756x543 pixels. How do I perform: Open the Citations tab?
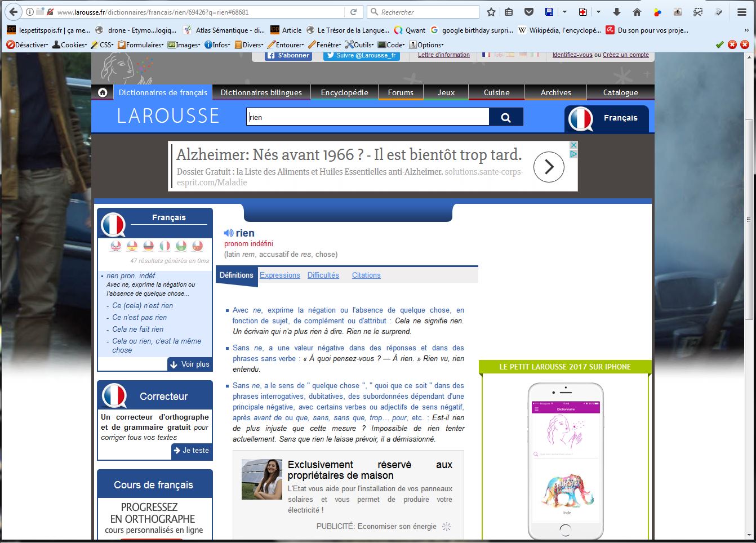366,275
